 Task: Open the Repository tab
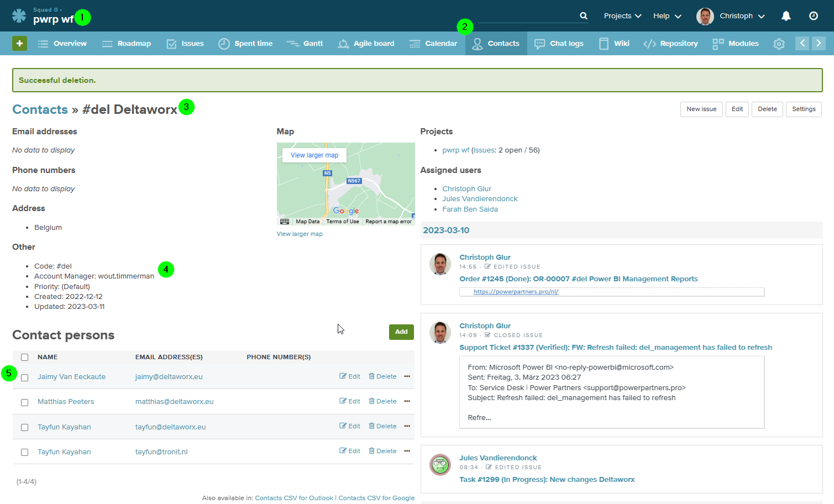tap(670, 43)
